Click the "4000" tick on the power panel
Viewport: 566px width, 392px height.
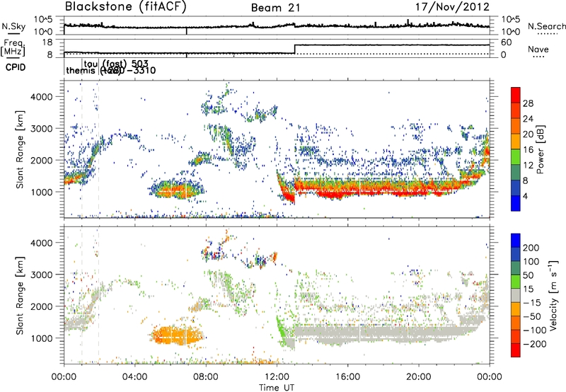point(42,97)
